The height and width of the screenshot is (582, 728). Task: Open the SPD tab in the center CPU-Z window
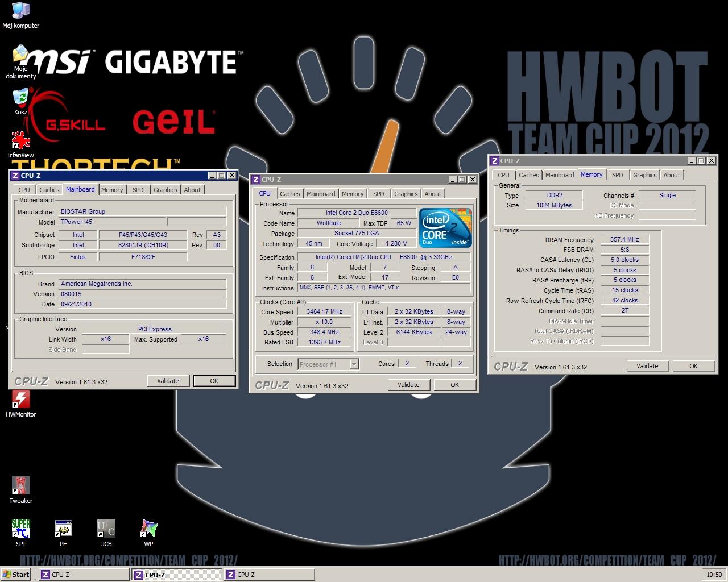pyautogui.click(x=379, y=194)
